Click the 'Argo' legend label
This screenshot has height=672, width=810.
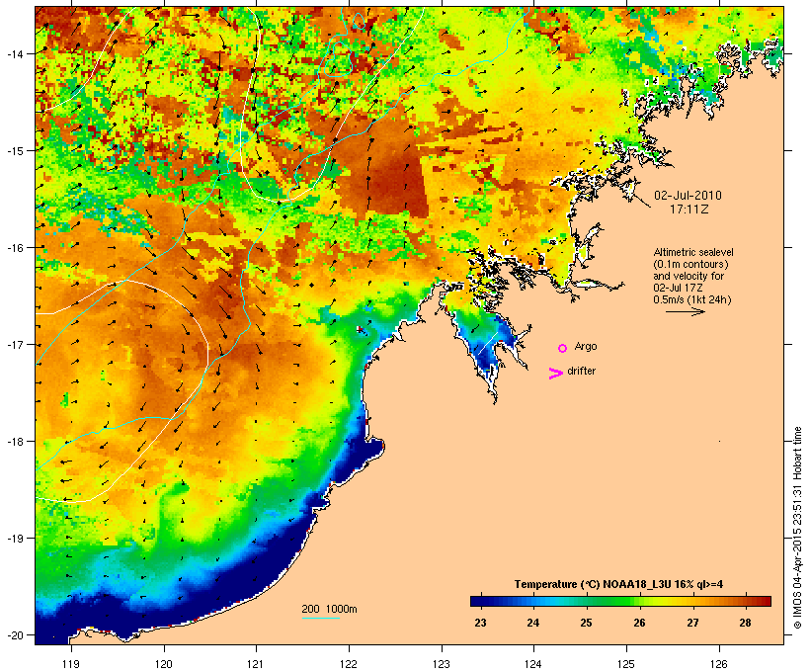586,346
